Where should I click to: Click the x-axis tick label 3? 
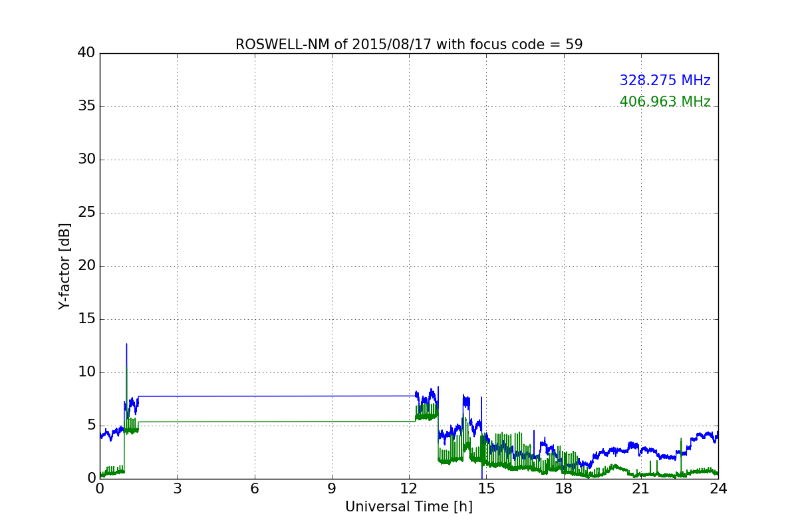[177, 488]
